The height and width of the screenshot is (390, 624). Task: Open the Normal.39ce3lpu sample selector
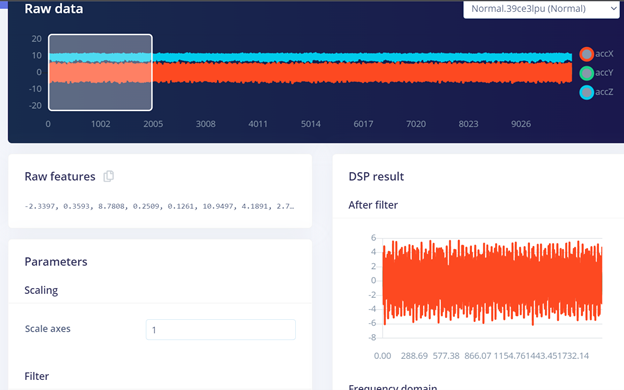(541, 9)
